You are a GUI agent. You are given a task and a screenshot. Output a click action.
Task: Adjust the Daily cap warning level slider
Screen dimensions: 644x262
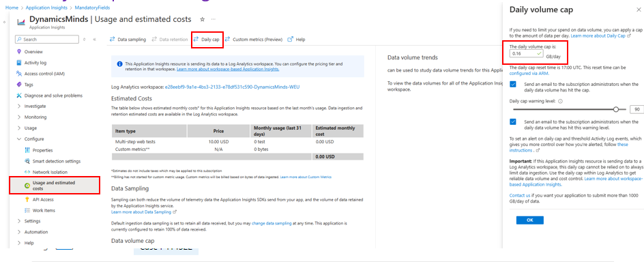pos(615,109)
